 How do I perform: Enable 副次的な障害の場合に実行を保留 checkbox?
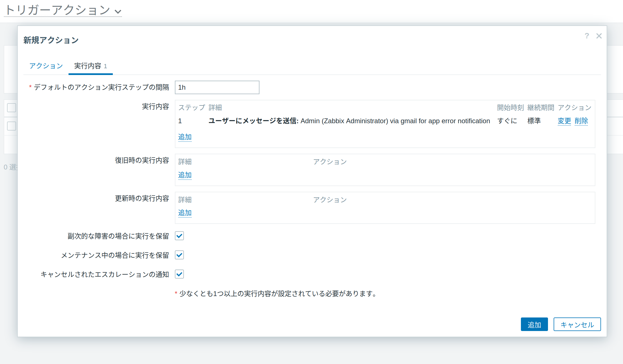point(179,236)
